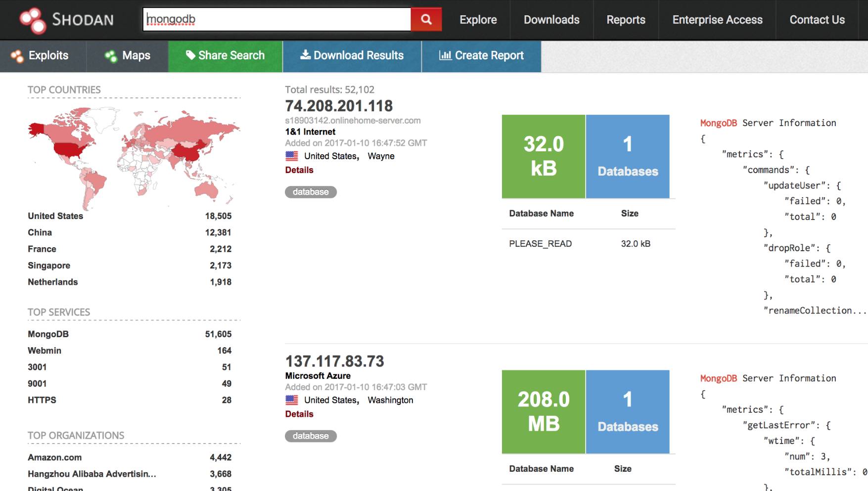Viewport: 868px width, 491px height.
Task: Click the green Maps icon
Action: pos(111,56)
